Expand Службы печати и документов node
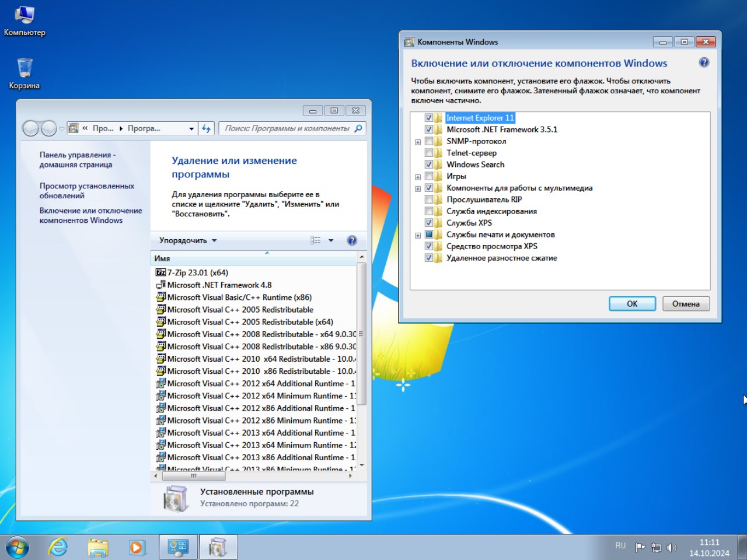This screenshot has height=560, width=747. click(418, 235)
